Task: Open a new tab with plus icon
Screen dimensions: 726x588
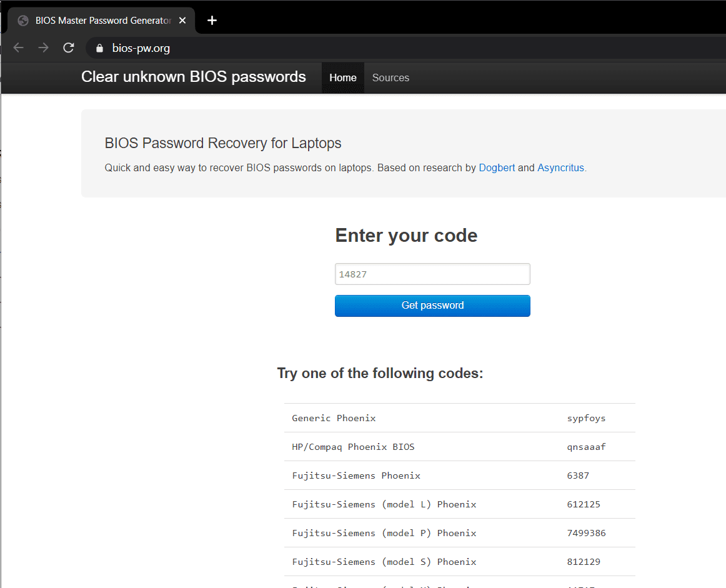Action: point(212,21)
